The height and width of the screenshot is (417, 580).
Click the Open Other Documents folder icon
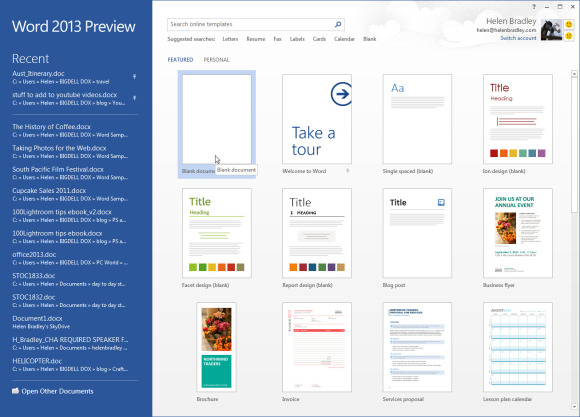[x=16, y=391]
